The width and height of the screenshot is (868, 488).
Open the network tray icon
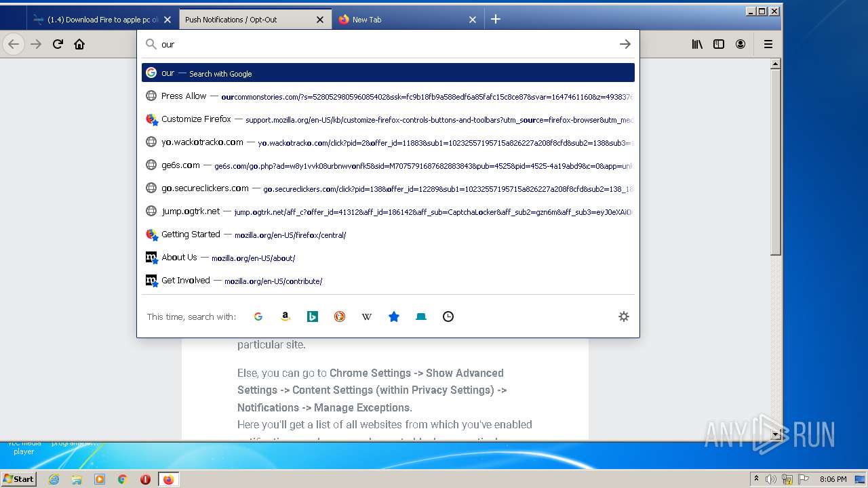(787, 479)
